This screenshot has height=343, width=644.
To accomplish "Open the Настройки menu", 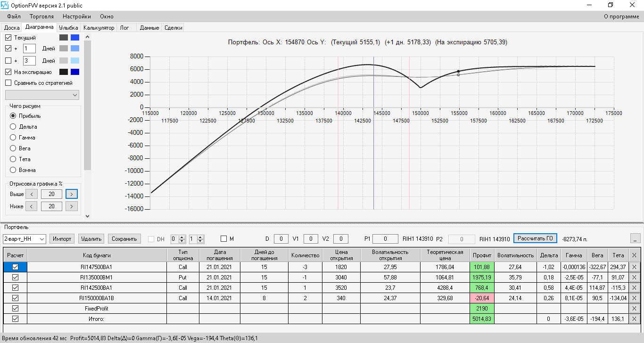I will [77, 16].
